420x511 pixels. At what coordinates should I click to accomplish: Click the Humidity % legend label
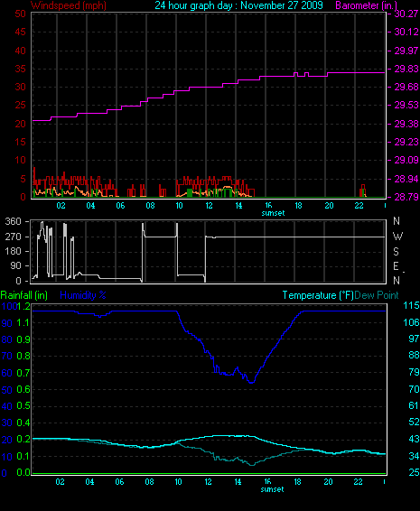[x=83, y=295]
